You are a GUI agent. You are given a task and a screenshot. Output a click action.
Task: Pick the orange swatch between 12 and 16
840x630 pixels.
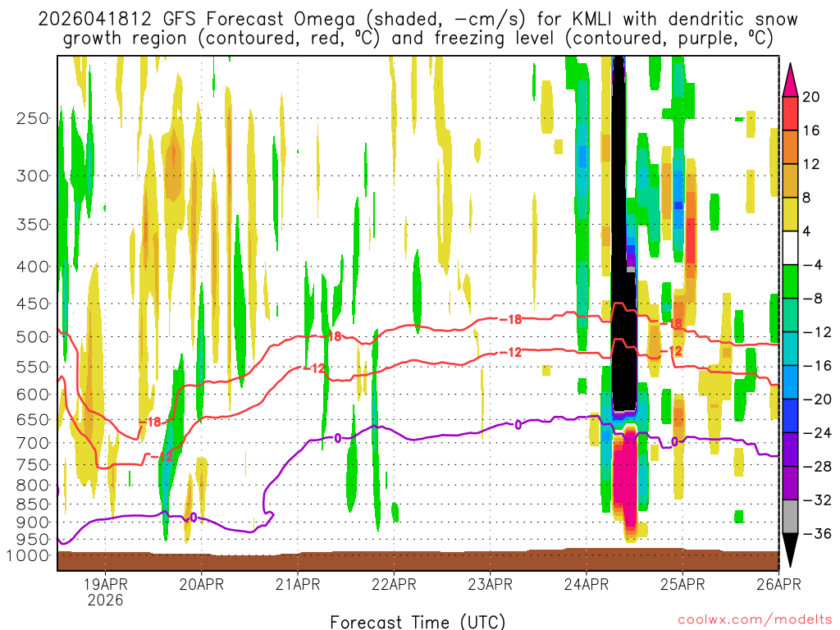790,148
